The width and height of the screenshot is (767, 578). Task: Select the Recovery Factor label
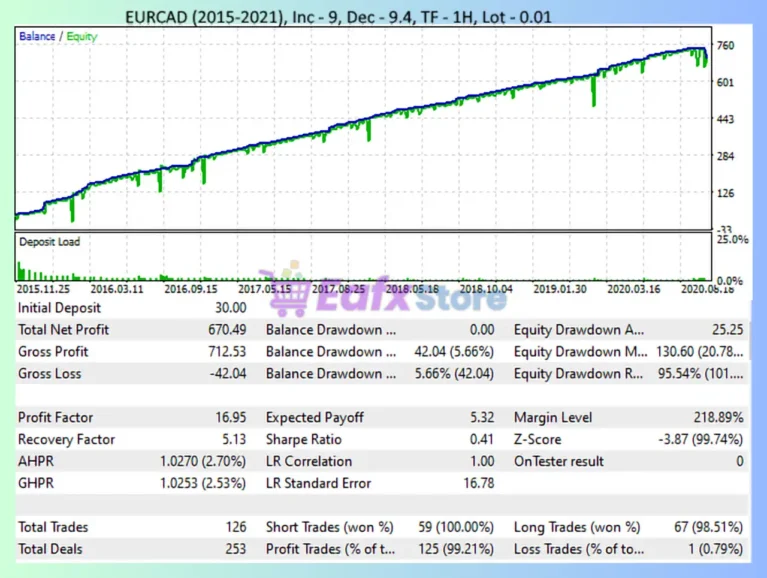point(66,440)
